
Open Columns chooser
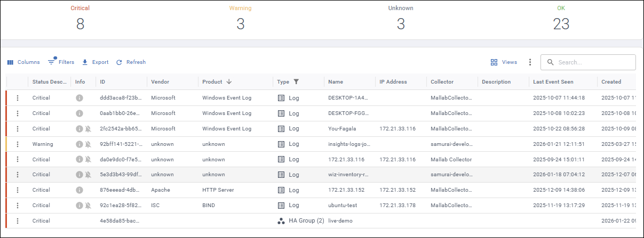23,62
